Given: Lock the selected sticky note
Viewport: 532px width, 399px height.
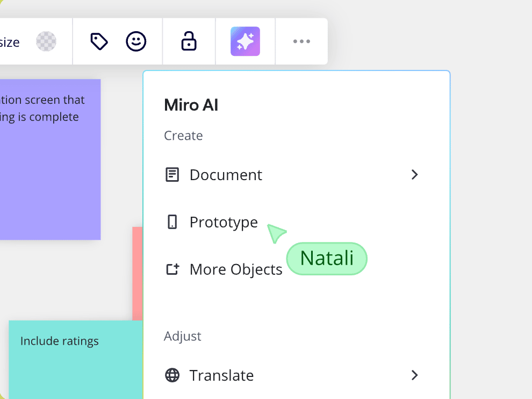Looking at the screenshot, I should 189,41.
